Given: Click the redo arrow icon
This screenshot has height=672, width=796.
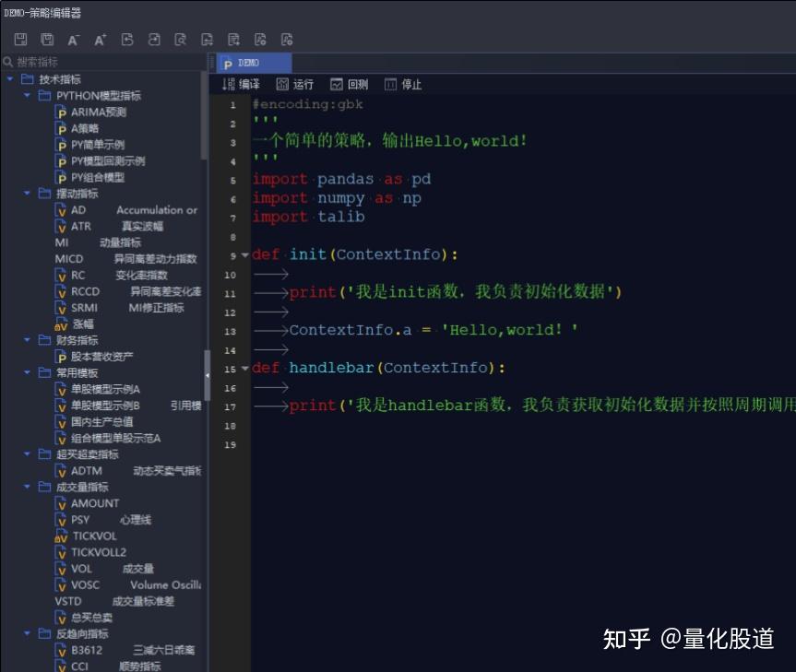Looking at the screenshot, I should (x=153, y=40).
